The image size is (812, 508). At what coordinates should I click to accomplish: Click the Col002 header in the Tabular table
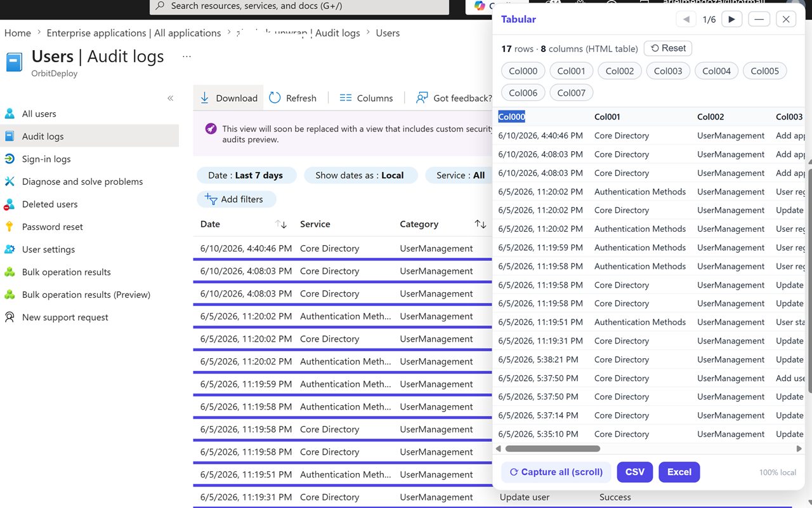pos(710,117)
